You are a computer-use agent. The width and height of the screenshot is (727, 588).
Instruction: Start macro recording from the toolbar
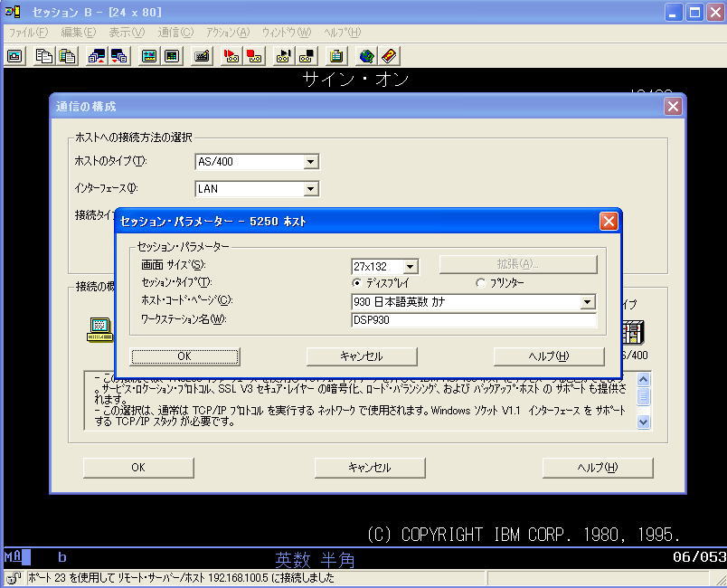231,56
